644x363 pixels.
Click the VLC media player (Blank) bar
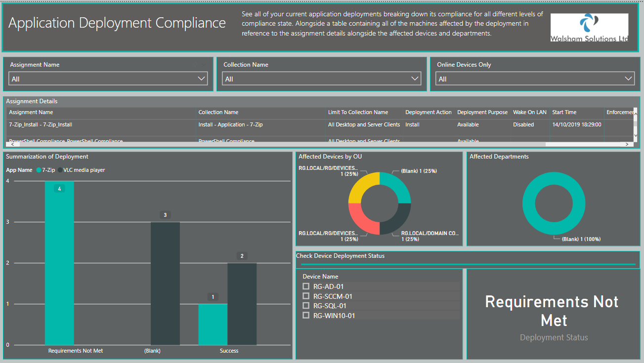[x=166, y=283]
